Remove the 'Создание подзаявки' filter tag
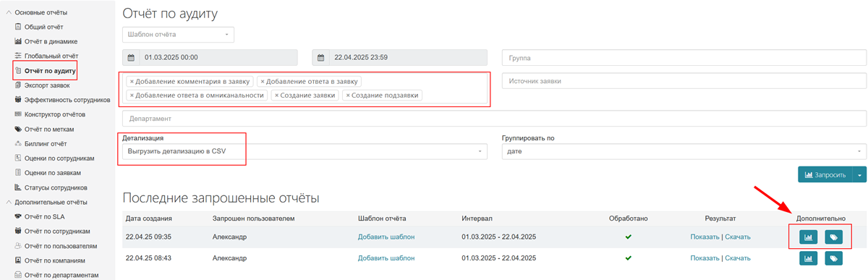868x280 pixels. tap(348, 96)
